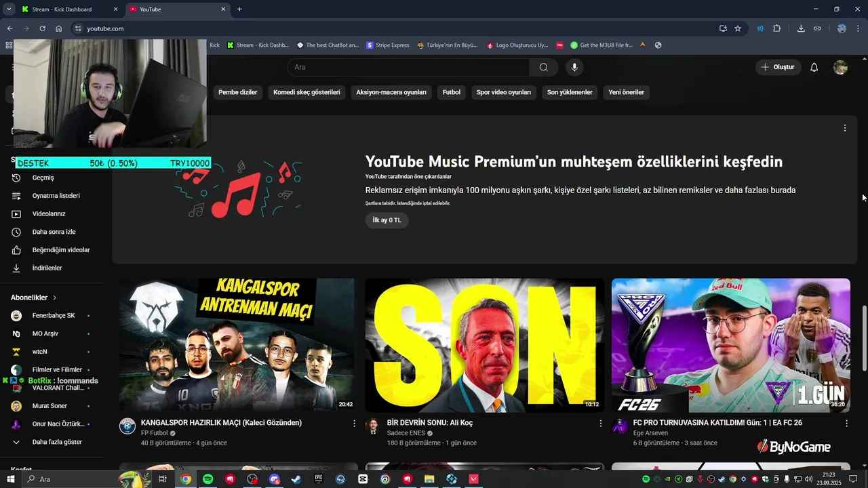The width and height of the screenshot is (868, 488).
Task: Expand the Abonelikler section chevron
Action: tap(55, 298)
